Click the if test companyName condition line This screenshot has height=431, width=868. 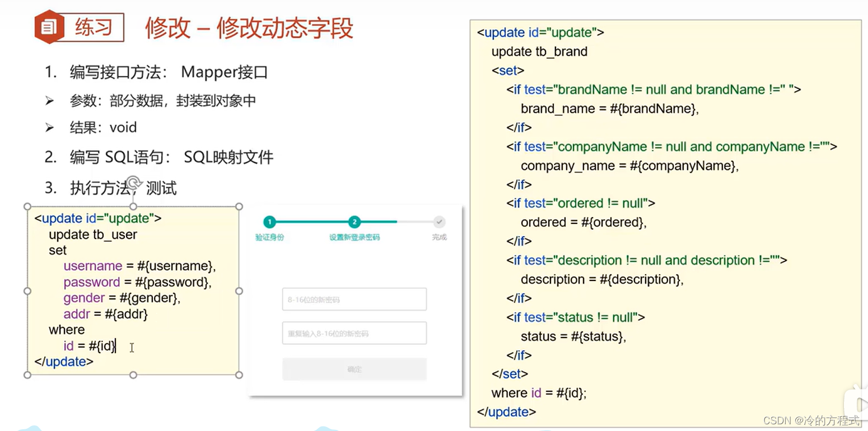point(671,147)
